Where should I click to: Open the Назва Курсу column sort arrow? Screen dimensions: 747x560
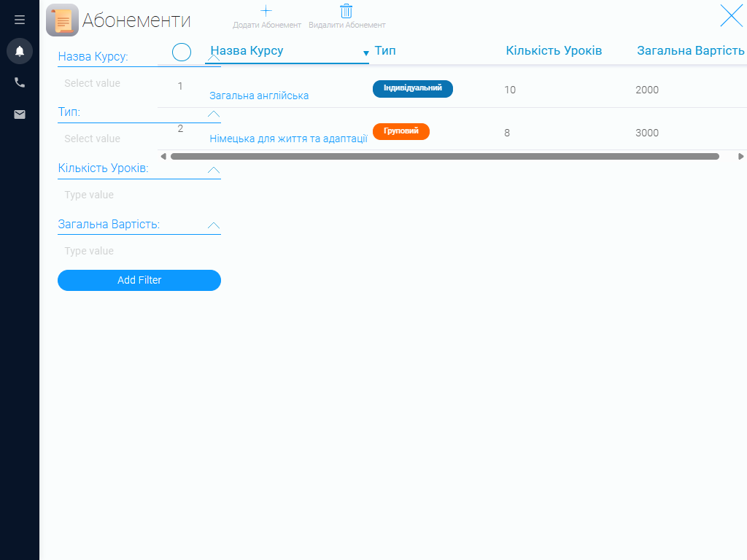pos(366,53)
